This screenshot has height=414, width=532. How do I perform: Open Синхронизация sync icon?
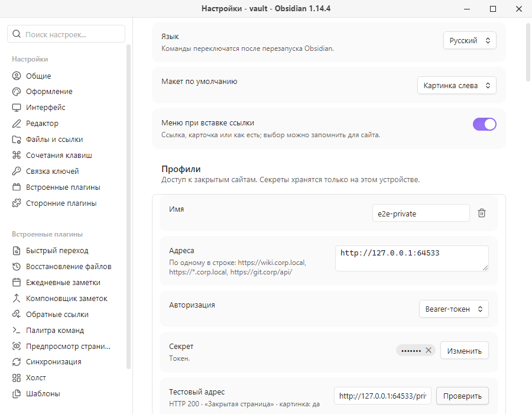[x=17, y=362]
